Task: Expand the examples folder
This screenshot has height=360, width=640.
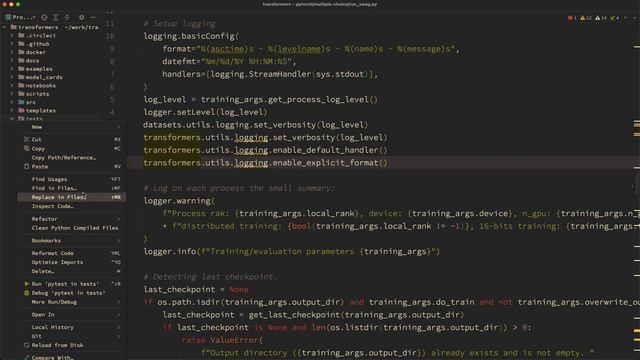Action: pos(12,69)
